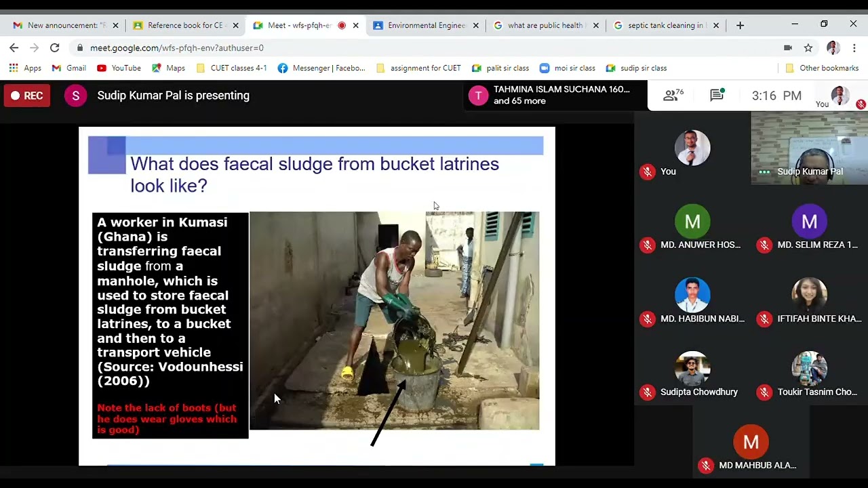868x488 pixels.
Task: Open the meeting chat panel
Action: coord(717,95)
